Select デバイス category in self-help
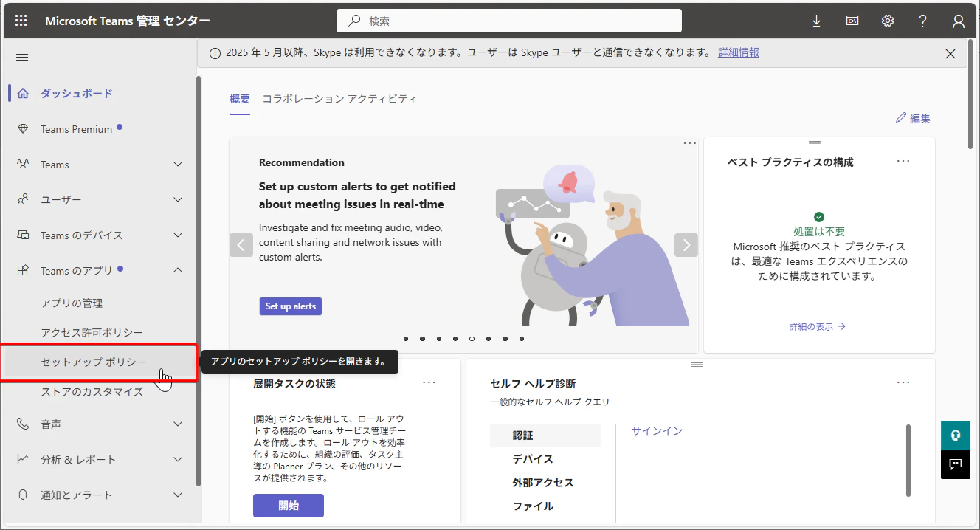Viewport: 980px width, 530px height. [533, 459]
